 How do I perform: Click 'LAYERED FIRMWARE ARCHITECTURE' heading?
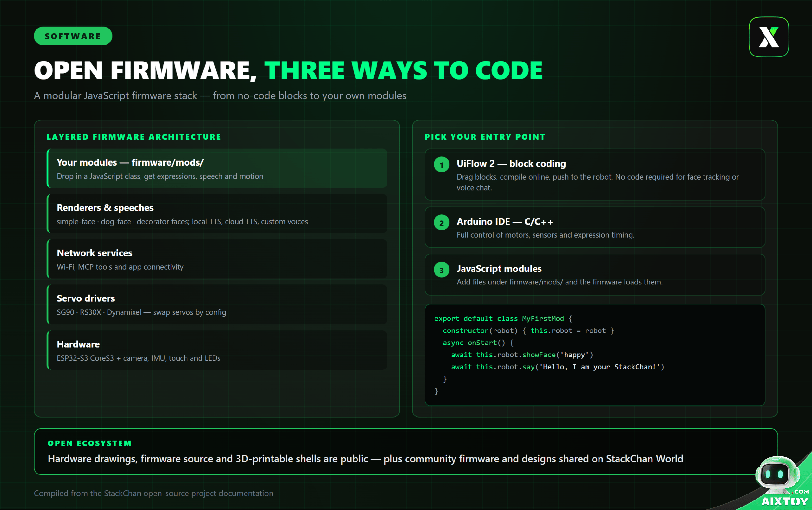pyautogui.click(x=134, y=137)
